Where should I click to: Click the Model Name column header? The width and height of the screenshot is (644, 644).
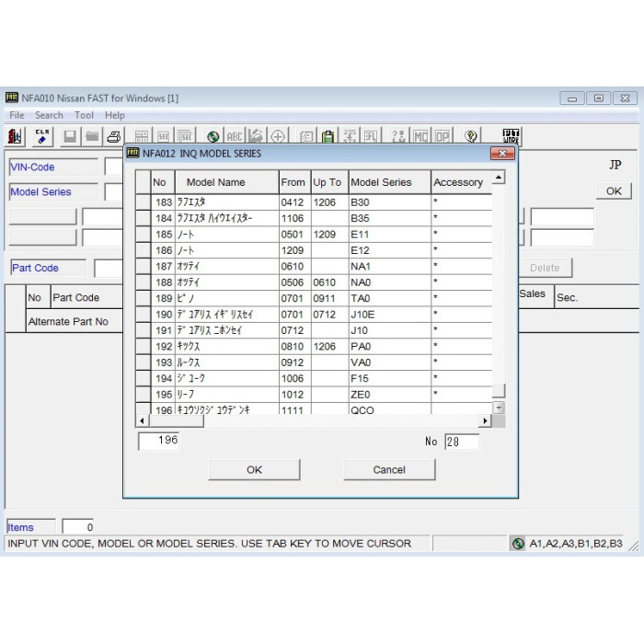tap(226, 182)
